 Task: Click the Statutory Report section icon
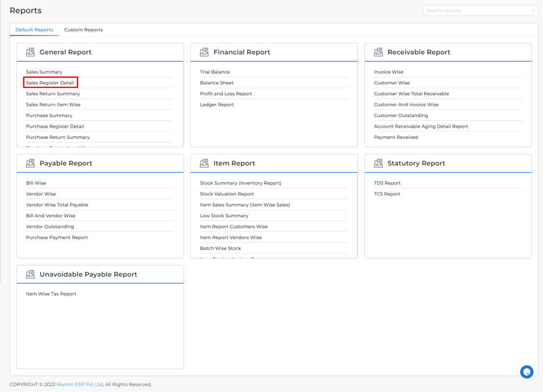click(379, 163)
